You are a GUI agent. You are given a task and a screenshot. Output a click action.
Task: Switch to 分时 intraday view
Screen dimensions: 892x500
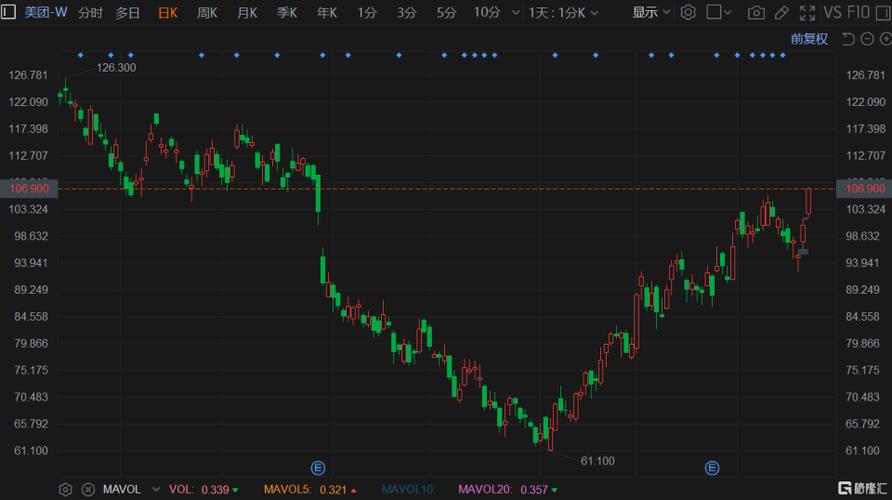(90, 13)
